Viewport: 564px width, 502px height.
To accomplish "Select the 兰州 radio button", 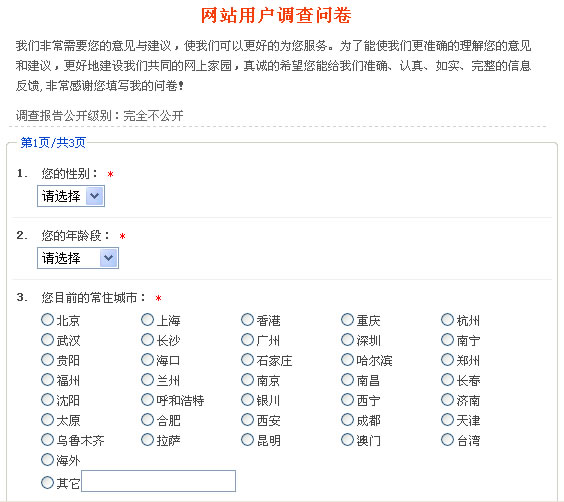I will [x=147, y=379].
